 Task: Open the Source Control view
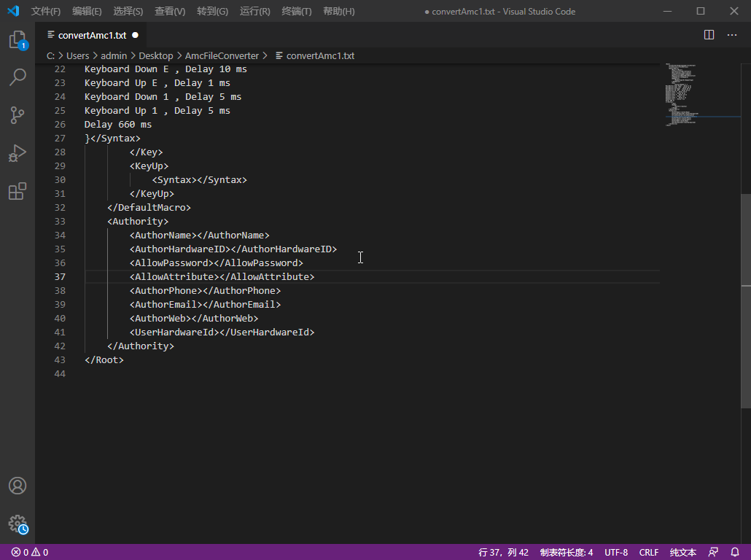(17, 115)
